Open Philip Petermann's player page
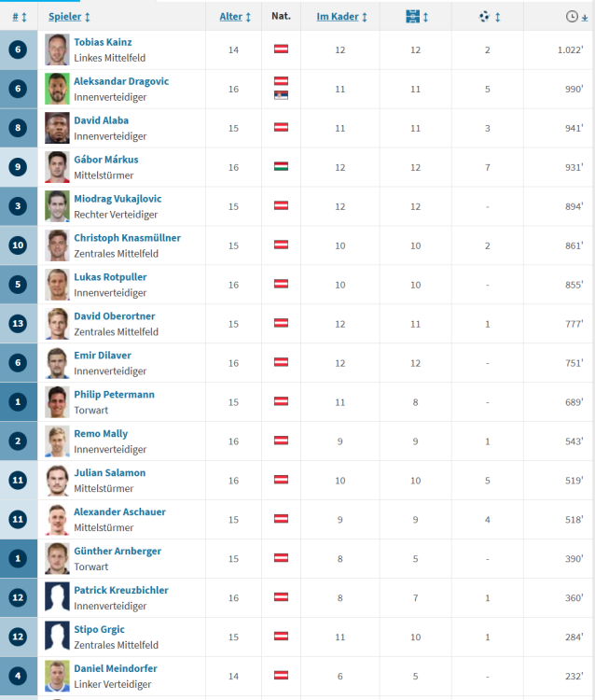The height and width of the screenshot is (700, 595). coord(114,395)
